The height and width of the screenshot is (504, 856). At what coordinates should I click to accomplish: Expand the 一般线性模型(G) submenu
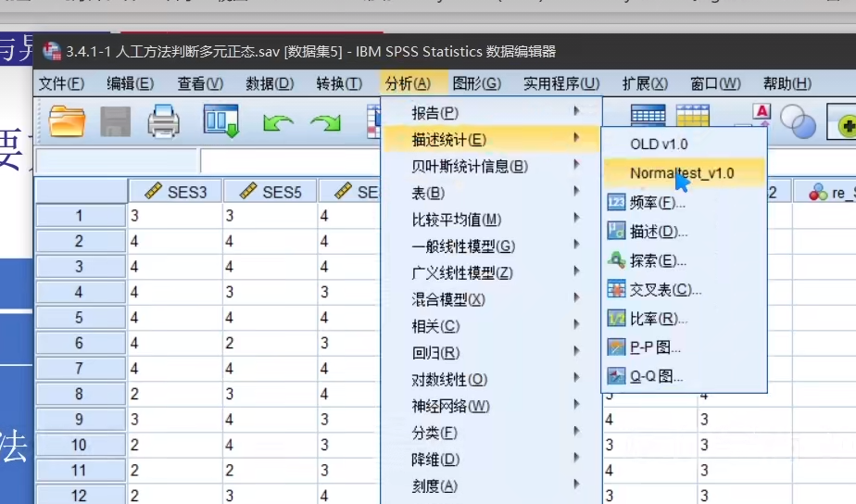tap(491, 246)
